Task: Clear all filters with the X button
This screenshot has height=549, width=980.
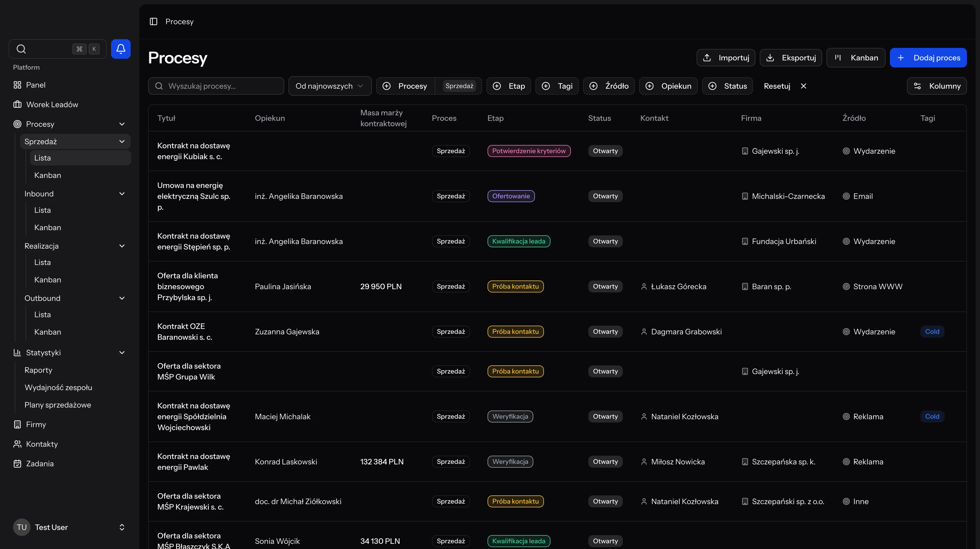Action: 804,86
